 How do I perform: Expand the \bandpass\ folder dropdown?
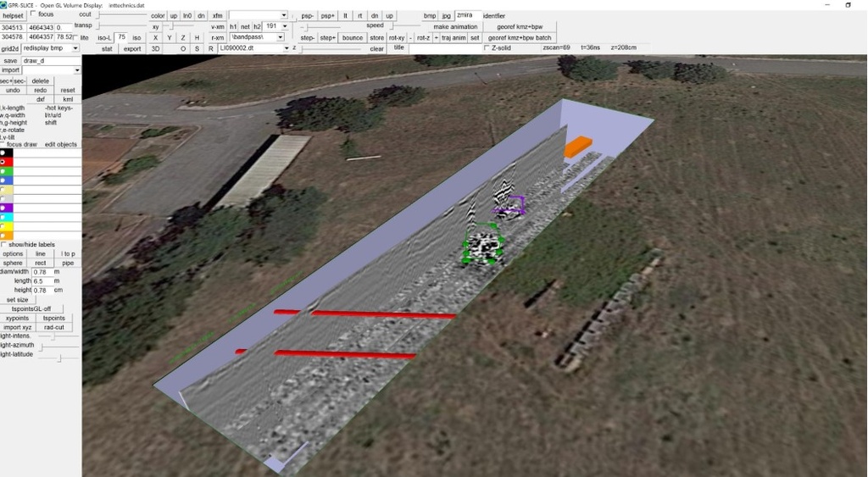[x=280, y=38]
